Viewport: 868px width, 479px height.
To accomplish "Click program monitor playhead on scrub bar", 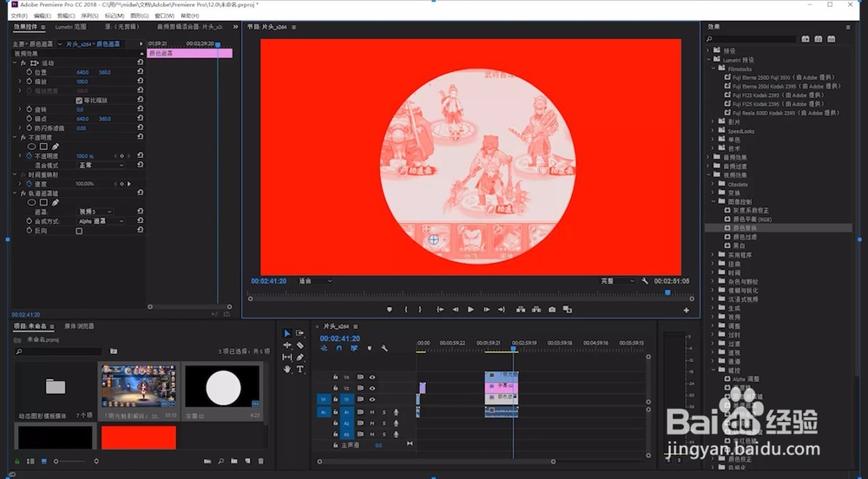I will [667, 292].
